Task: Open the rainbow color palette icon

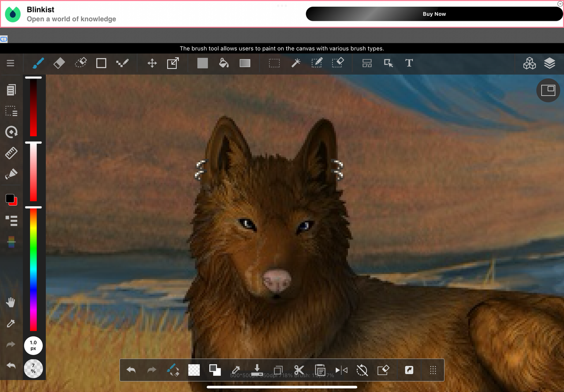Action: point(11,242)
